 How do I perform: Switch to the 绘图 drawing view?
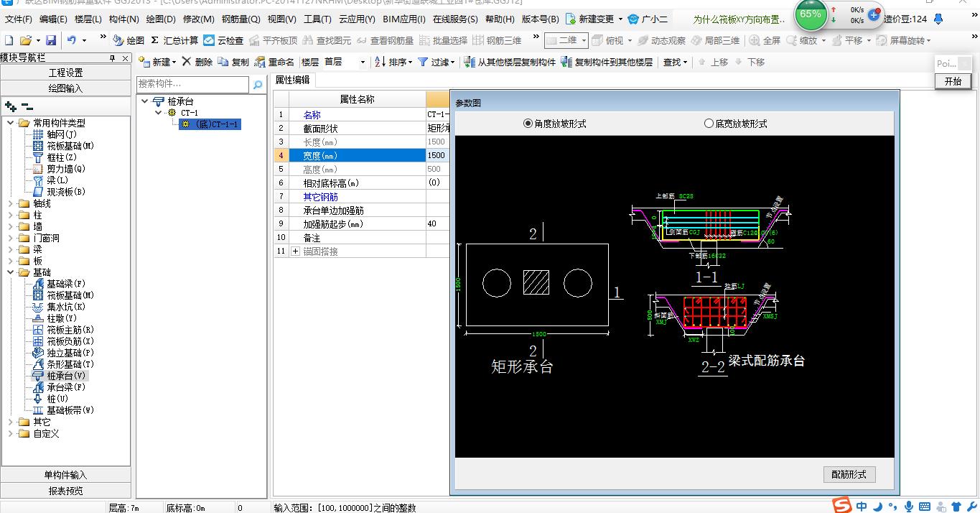point(129,41)
